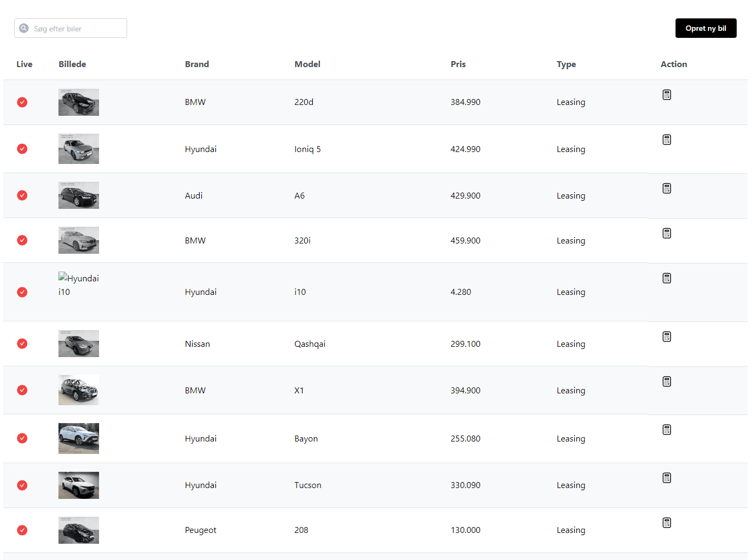Click the price '459.900'

[x=465, y=241]
